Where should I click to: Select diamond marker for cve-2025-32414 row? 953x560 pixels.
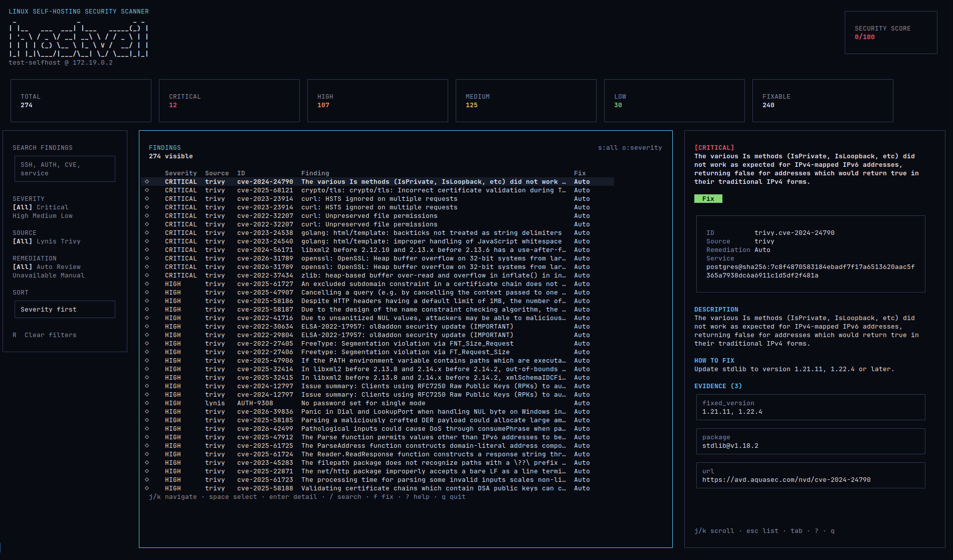pyautogui.click(x=147, y=369)
